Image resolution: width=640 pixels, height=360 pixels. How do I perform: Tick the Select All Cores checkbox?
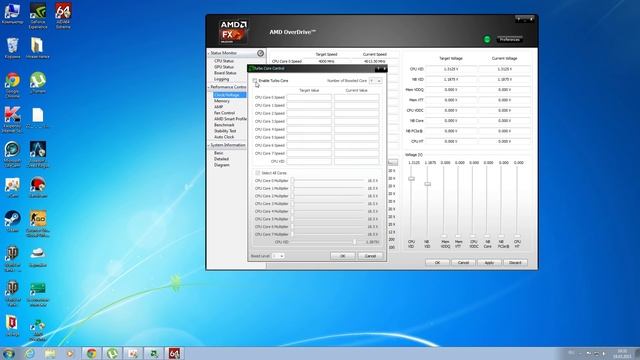pyautogui.click(x=258, y=173)
